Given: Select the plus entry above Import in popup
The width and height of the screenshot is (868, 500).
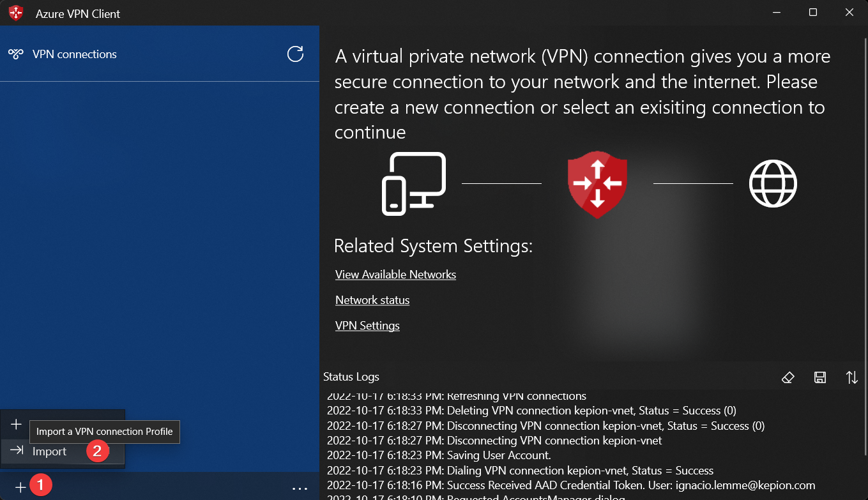Looking at the screenshot, I should 17,425.
